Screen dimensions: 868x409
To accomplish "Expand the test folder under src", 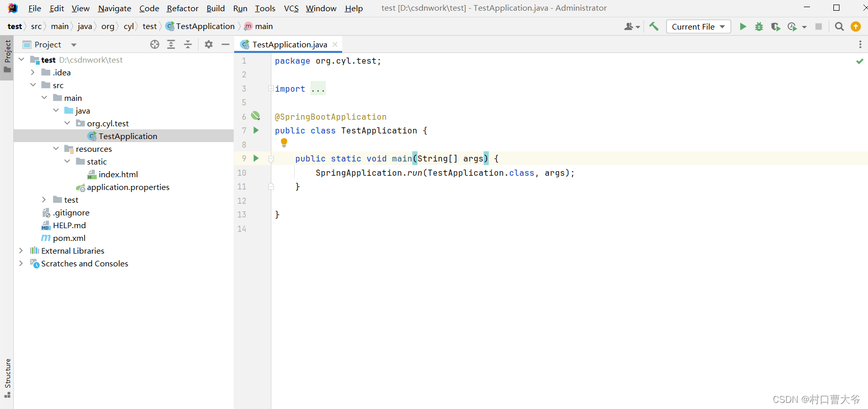I will [44, 200].
